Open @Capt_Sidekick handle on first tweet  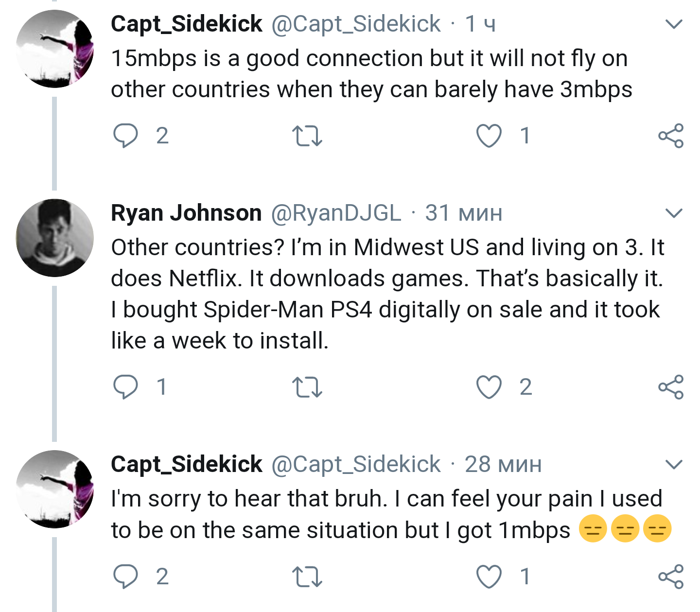(x=356, y=24)
